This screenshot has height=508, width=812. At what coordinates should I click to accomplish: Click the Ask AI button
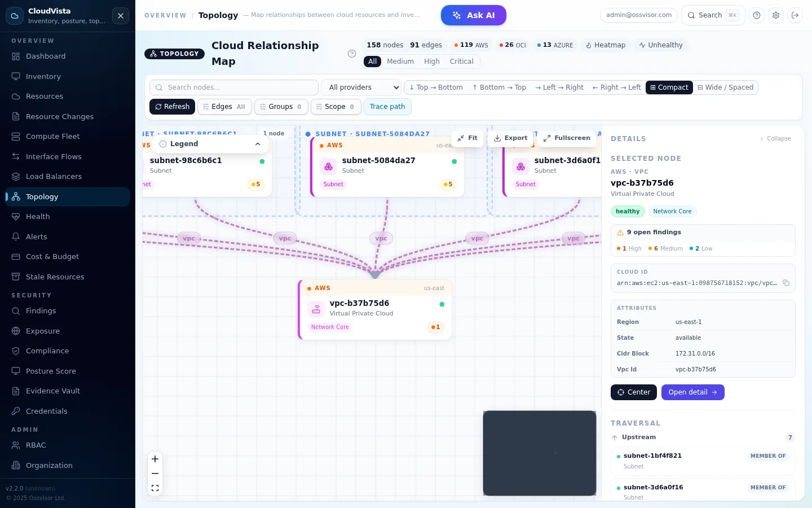tap(474, 15)
